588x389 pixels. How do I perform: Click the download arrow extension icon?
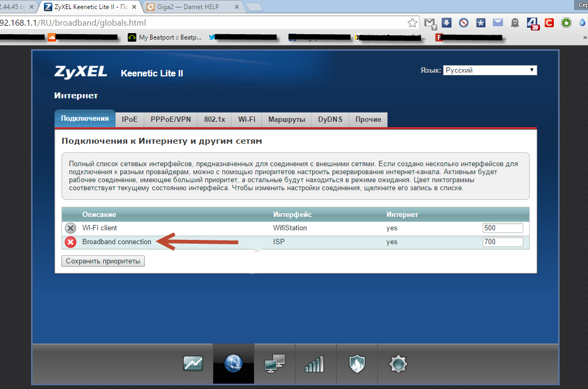pos(446,22)
